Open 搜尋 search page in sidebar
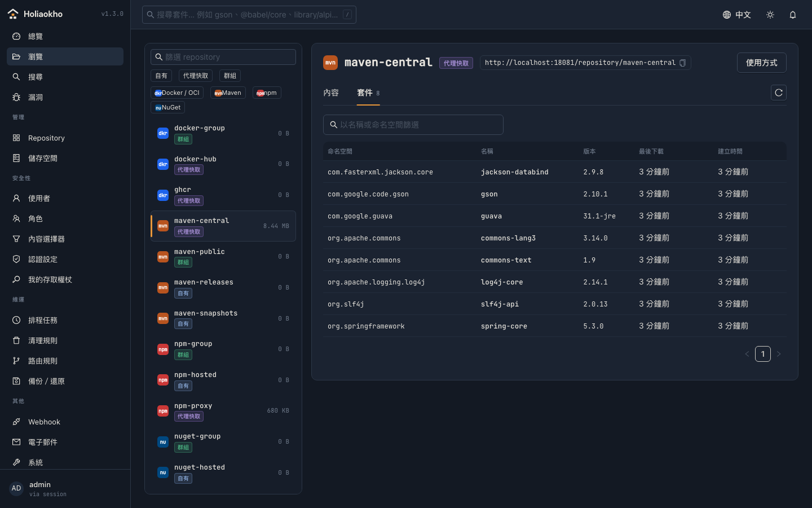 (x=65, y=77)
